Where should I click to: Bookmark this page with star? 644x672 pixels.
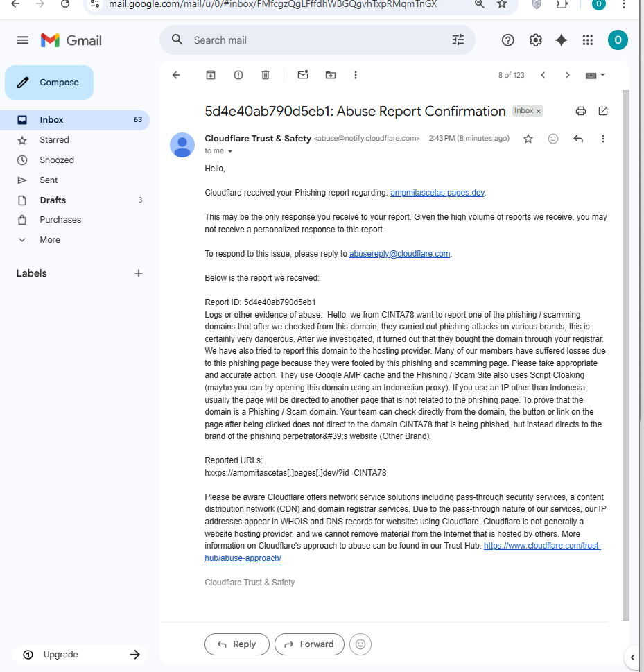[502, 4]
